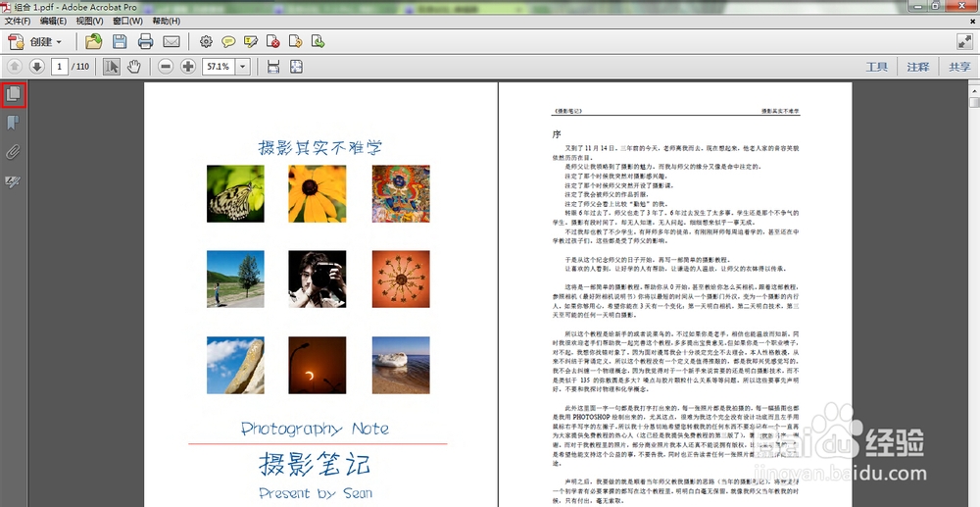Save the document with the floppy disk icon
This screenshot has width=980, height=507.
click(x=120, y=42)
